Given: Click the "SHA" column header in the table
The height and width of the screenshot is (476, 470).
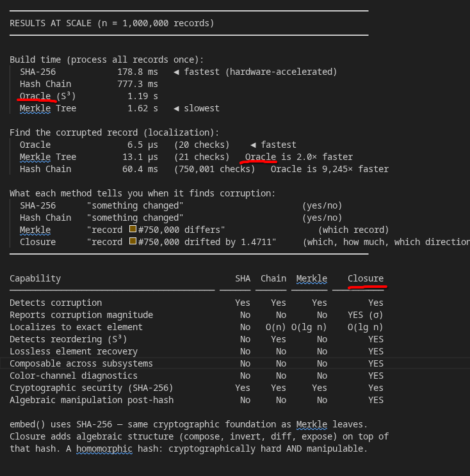Looking at the screenshot, I should (243, 278).
